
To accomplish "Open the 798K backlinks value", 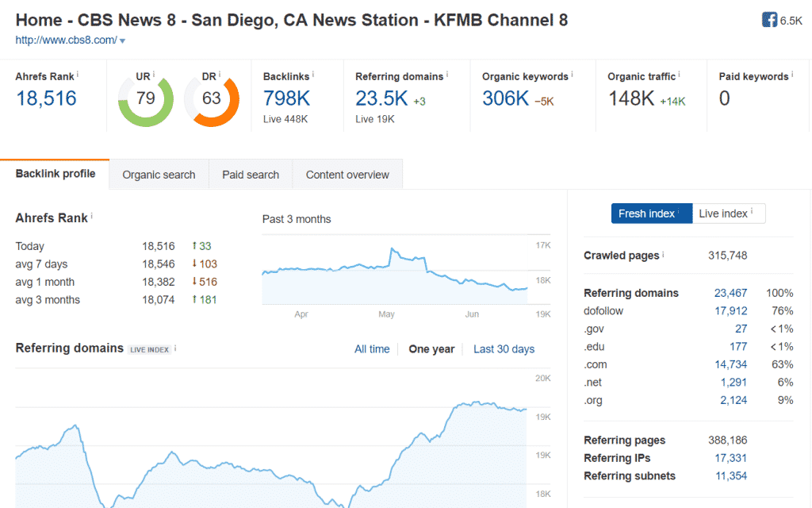I will 286,98.
